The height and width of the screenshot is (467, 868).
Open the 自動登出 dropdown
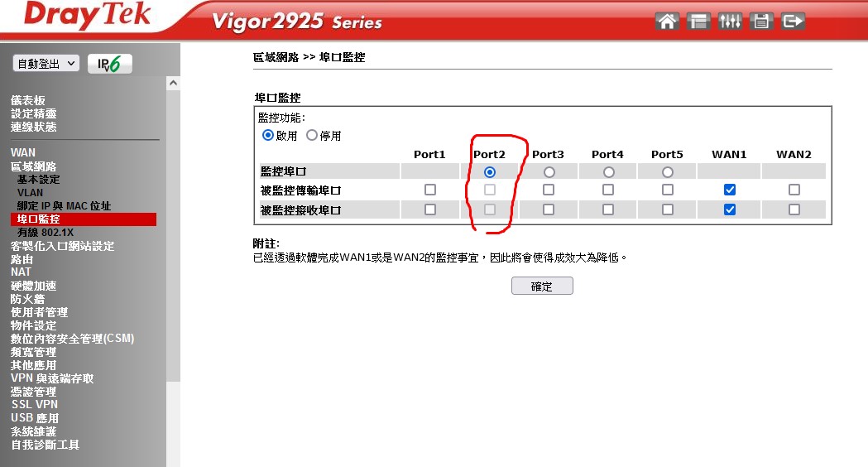tap(46, 64)
